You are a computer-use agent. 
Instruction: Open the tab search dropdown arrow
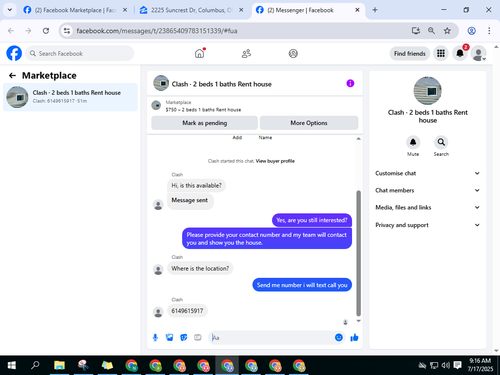click(10, 10)
